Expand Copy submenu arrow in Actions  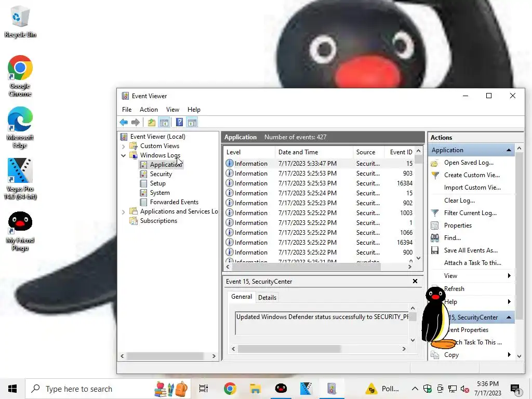coord(509,354)
